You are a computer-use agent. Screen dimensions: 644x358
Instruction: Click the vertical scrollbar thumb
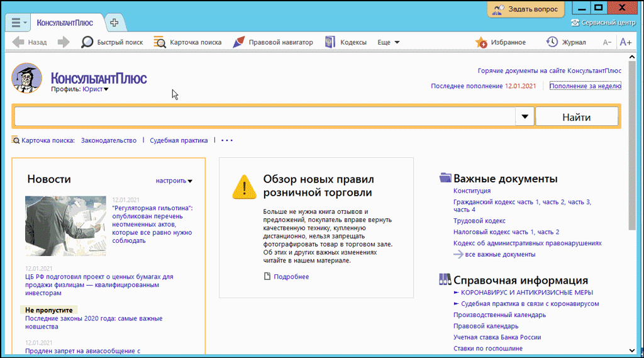point(632,145)
